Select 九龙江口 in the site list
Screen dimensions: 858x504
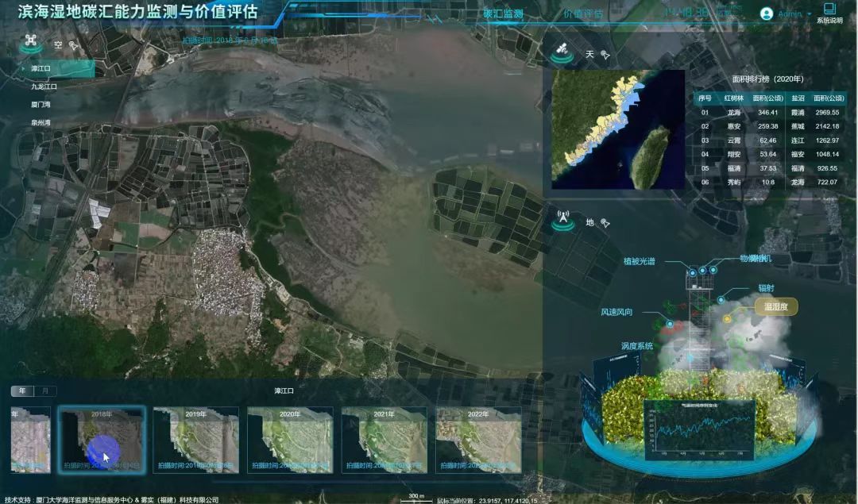click(x=44, y=87)
